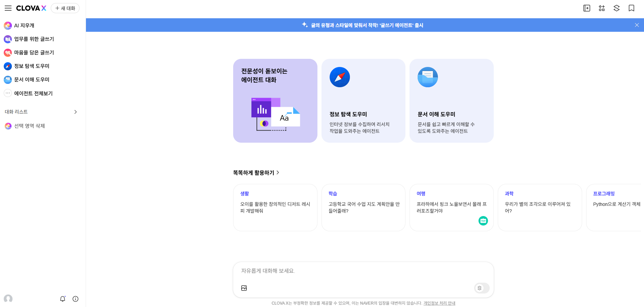Open the bookmark icon in top bar

631,8
